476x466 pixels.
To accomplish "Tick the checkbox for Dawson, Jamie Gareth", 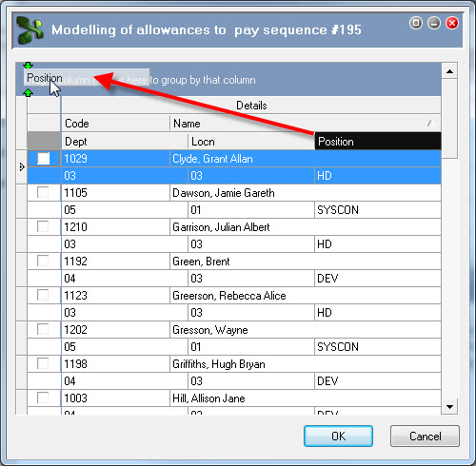I will (x=43, y=192).
